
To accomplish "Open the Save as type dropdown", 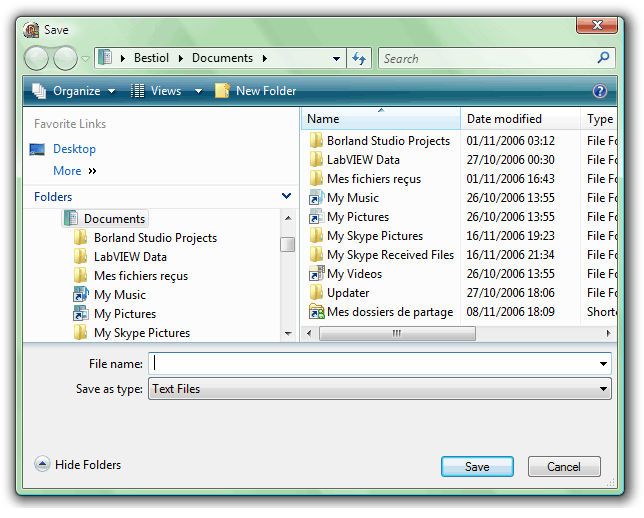I will pos(604,389).
